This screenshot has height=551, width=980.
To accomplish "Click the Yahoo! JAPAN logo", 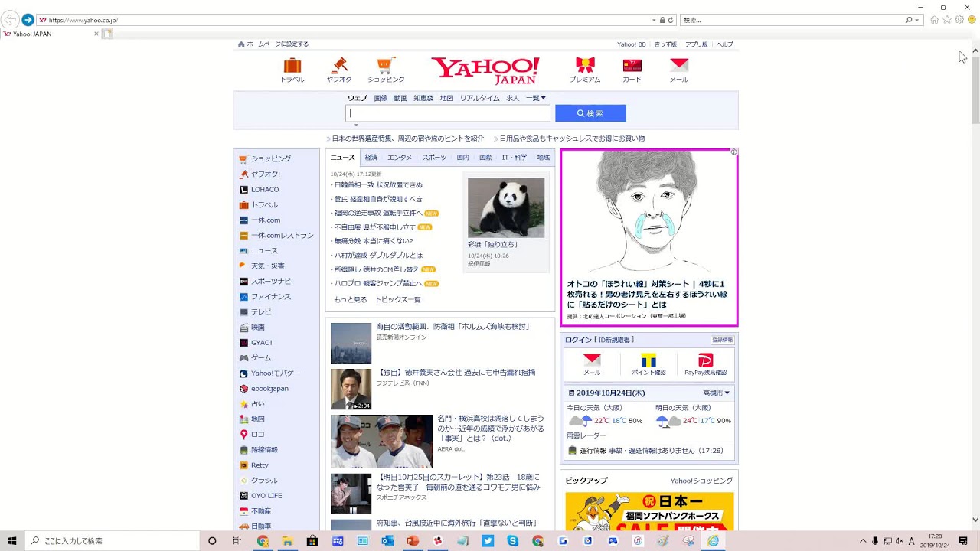I will click(x=485, y=70).
